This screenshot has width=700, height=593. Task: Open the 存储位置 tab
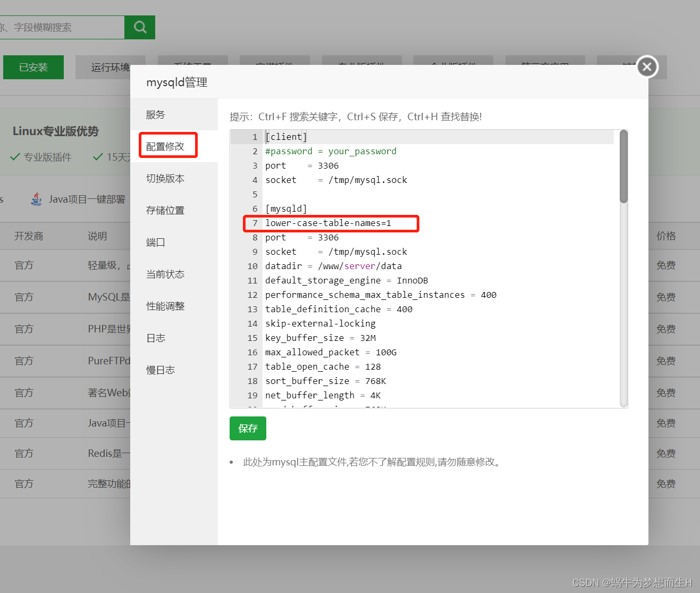[174, 210]
